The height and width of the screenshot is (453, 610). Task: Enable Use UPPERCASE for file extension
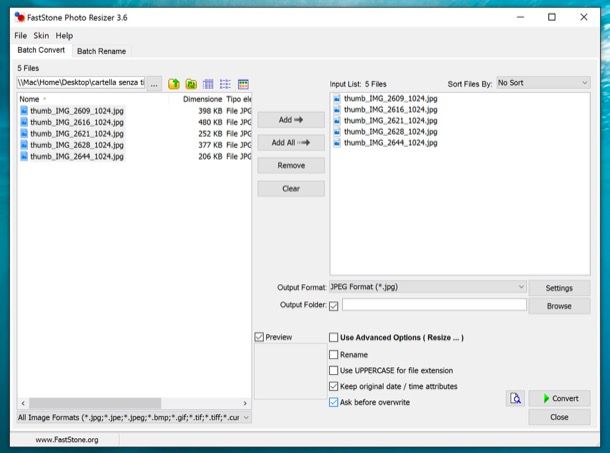[x=333, y=370]
